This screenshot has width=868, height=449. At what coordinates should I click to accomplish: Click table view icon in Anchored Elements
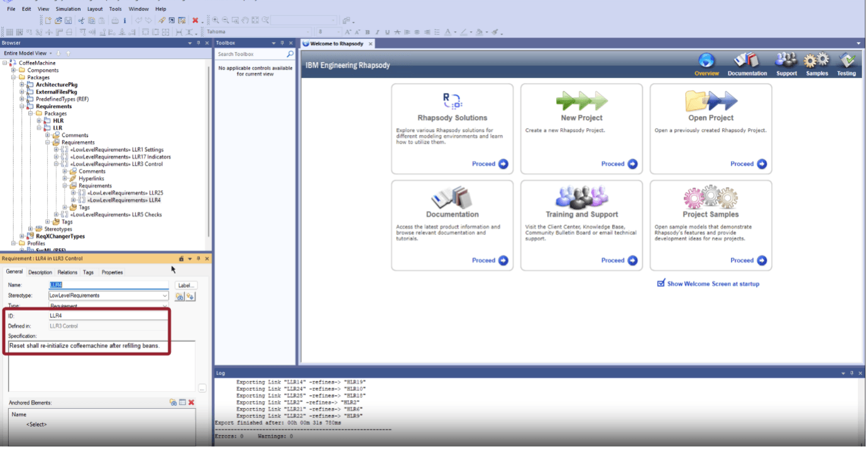pos(182,403)
